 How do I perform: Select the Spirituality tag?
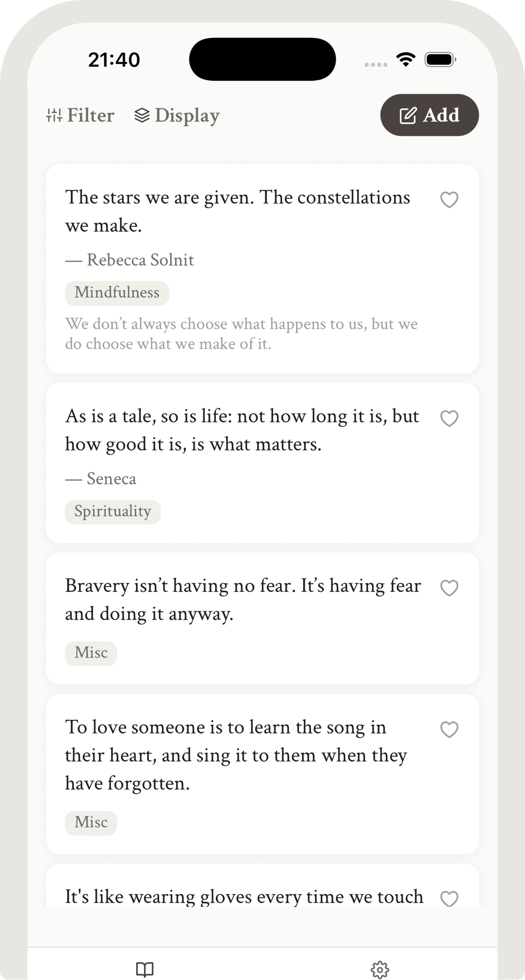pos(112,511)
